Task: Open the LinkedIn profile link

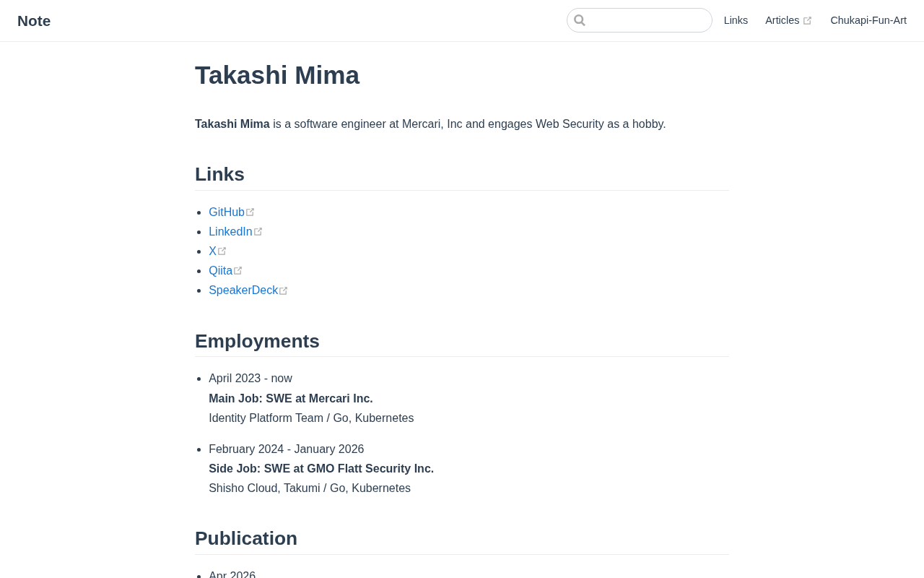Action: pyautogui.click(x=230, y=231)
